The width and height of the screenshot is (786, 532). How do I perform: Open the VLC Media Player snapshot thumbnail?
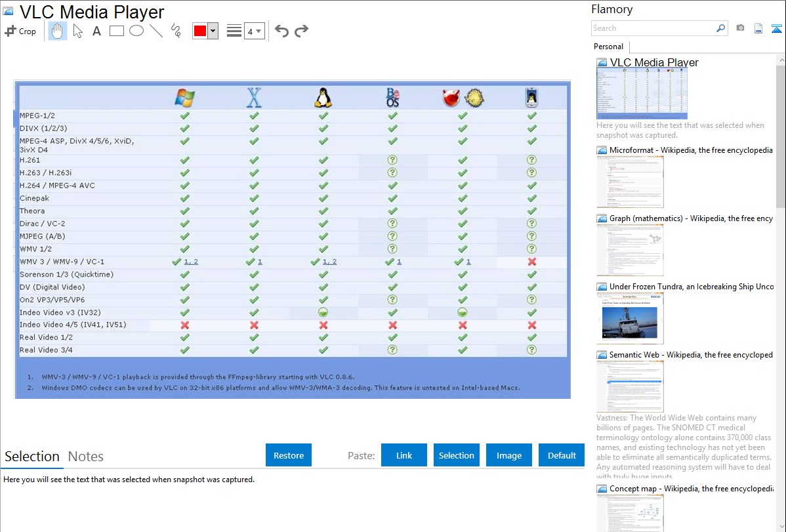(642, 93)
